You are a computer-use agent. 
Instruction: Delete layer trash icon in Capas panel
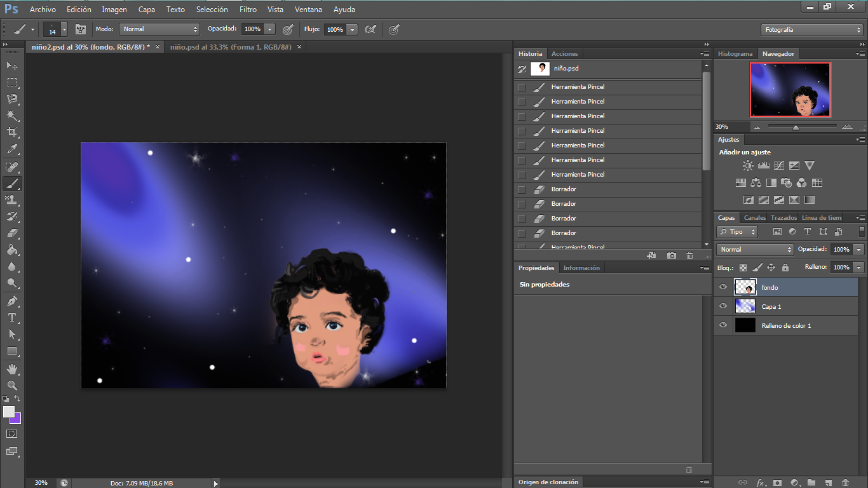pos(845,483)
